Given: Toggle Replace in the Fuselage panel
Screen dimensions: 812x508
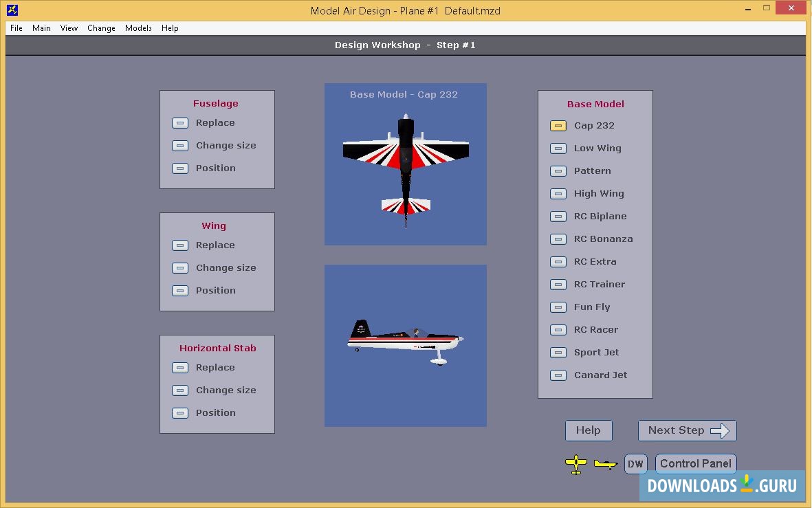Looking at the screenshot, I should (179, 122).
